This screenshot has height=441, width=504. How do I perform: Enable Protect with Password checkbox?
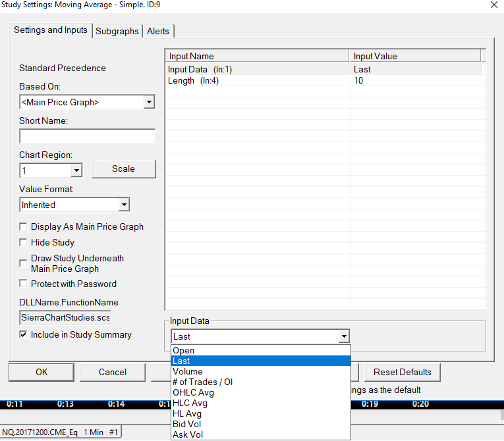pyautogui.click(x=23, y=284)
